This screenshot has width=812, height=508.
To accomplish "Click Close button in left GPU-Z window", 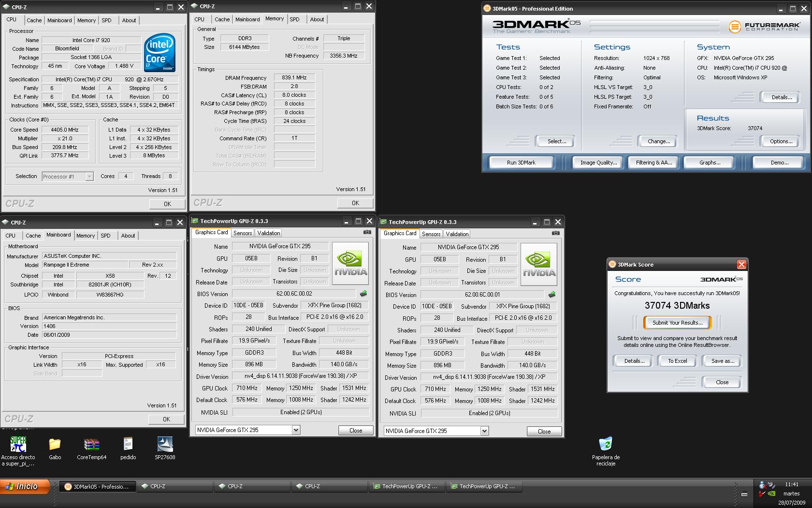I will tap(356, 431).
